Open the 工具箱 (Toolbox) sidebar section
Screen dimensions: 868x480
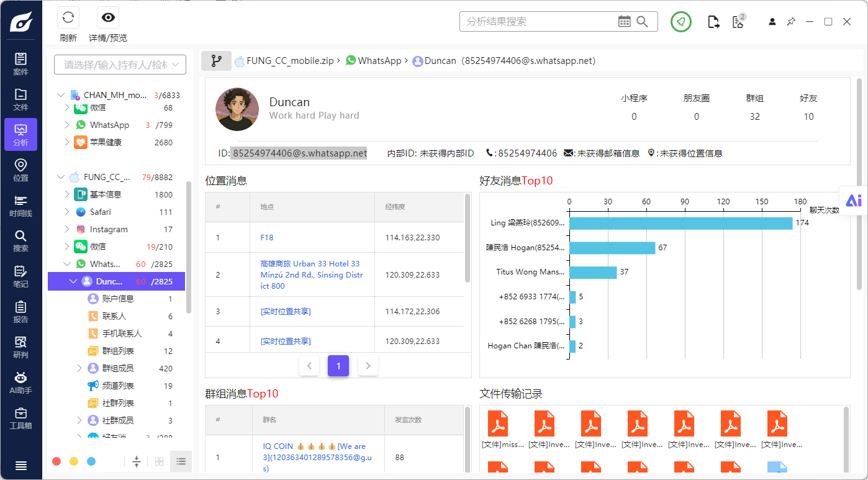click(20, 418)
